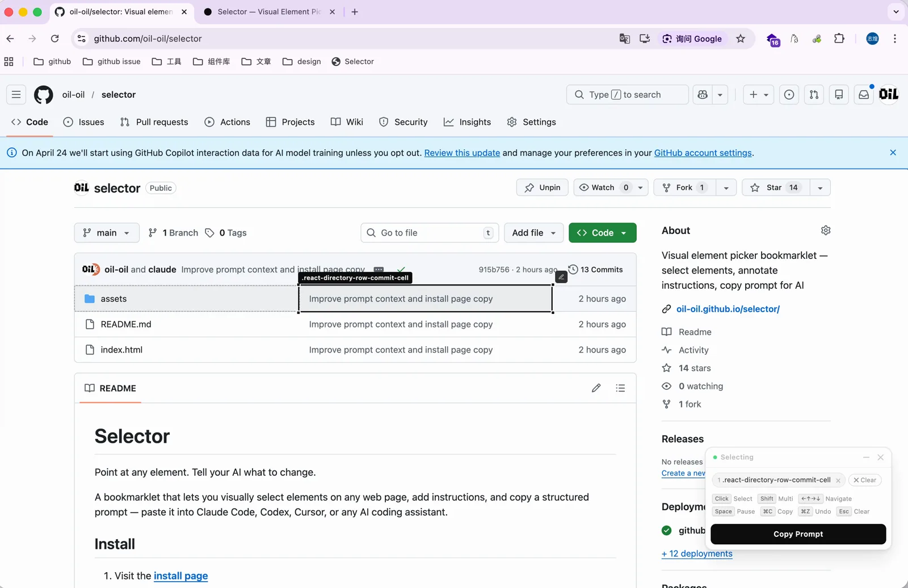Open the browser extensions puzzle icon

[839, 39]
